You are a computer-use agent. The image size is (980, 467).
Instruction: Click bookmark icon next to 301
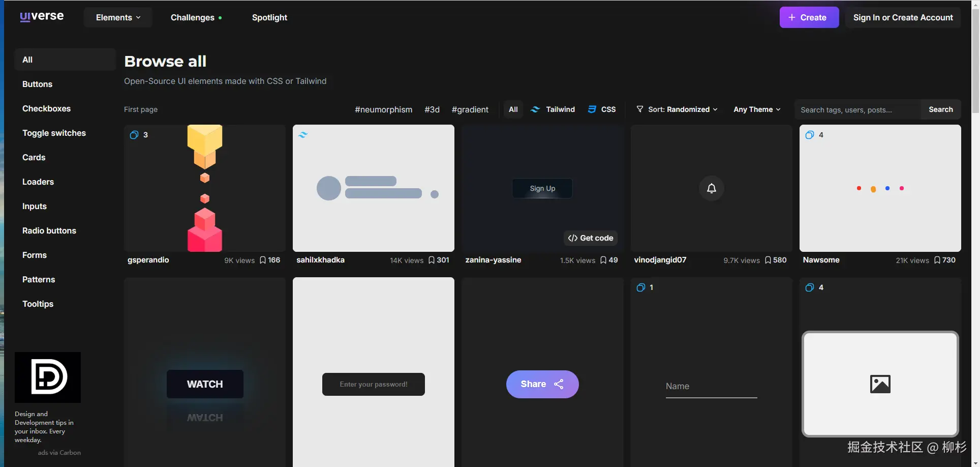pos(432,260)
